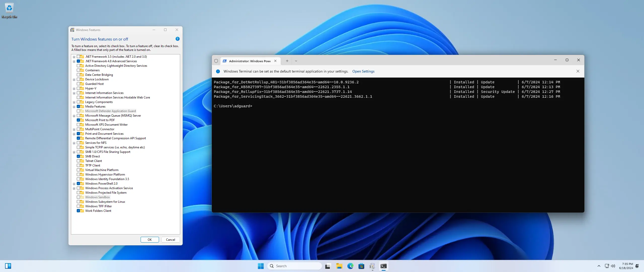Screen dimensions: 644x272
Task: Uncheck Microsoft Print to PDF
Action: 78,120
